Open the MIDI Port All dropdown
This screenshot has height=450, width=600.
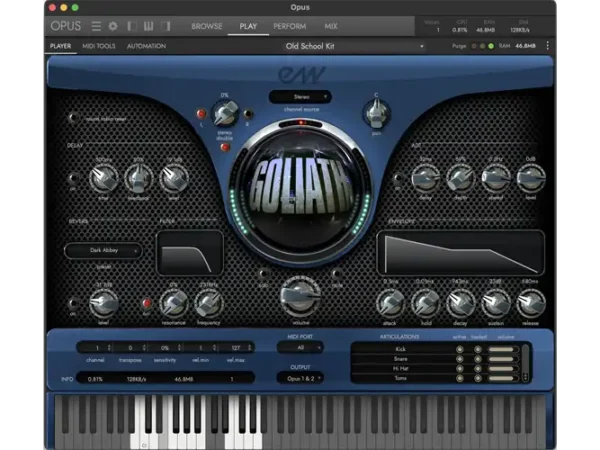300,347
